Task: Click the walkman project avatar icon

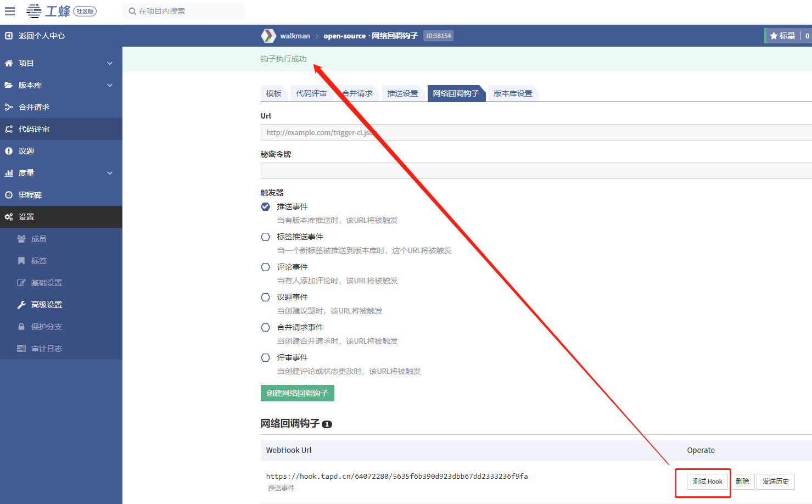Action: (x=268, y=36)
